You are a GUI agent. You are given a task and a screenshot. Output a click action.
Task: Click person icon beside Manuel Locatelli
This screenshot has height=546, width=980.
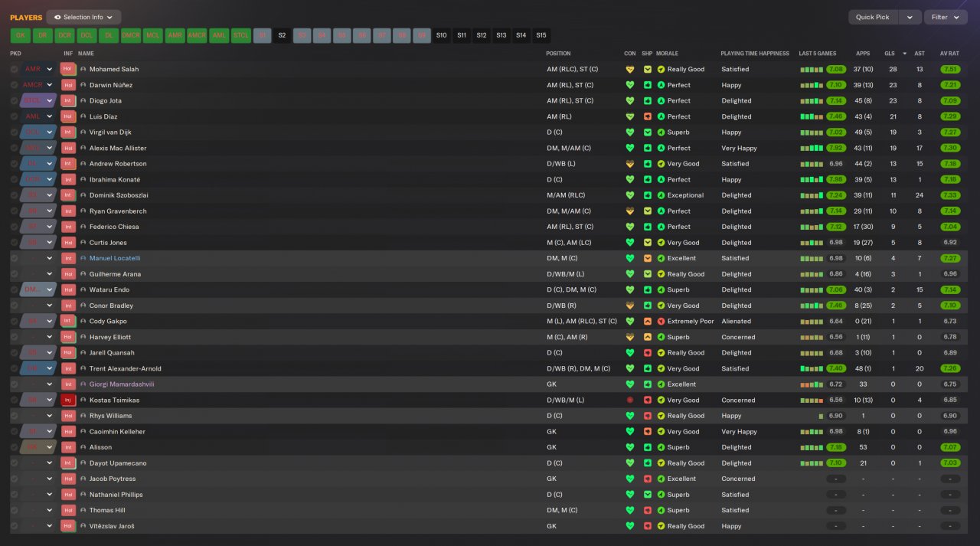(83, 258)
